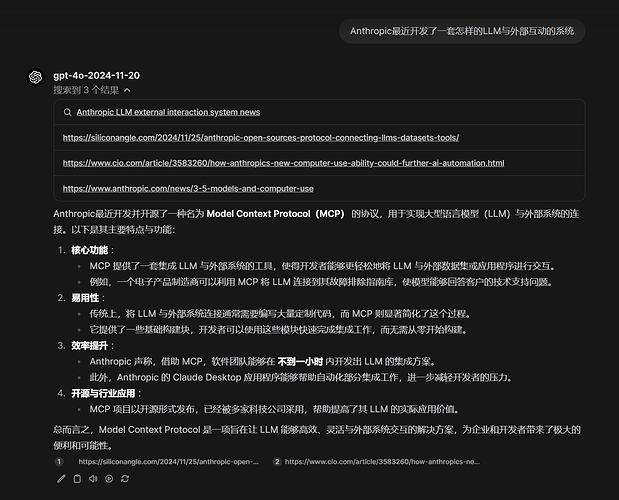Click the bullet starting with '例如，一个电子产品制造商'

point(321,282)
